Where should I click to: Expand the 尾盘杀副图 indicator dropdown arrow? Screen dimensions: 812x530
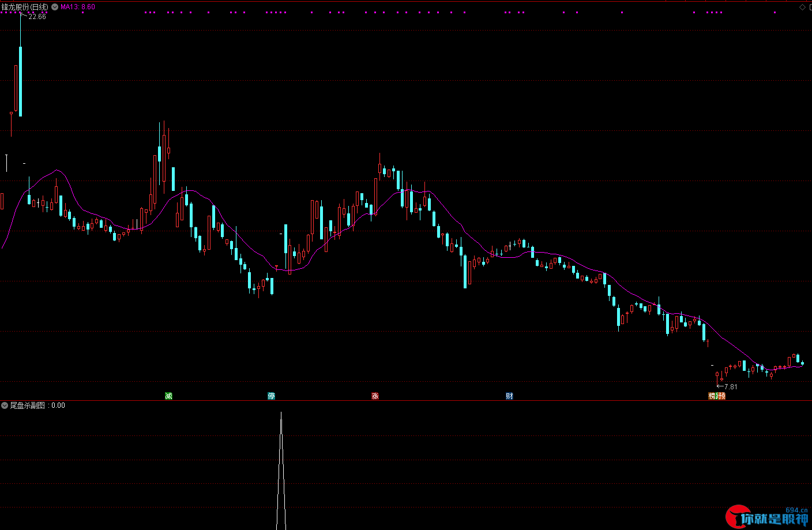coord(5,405)
